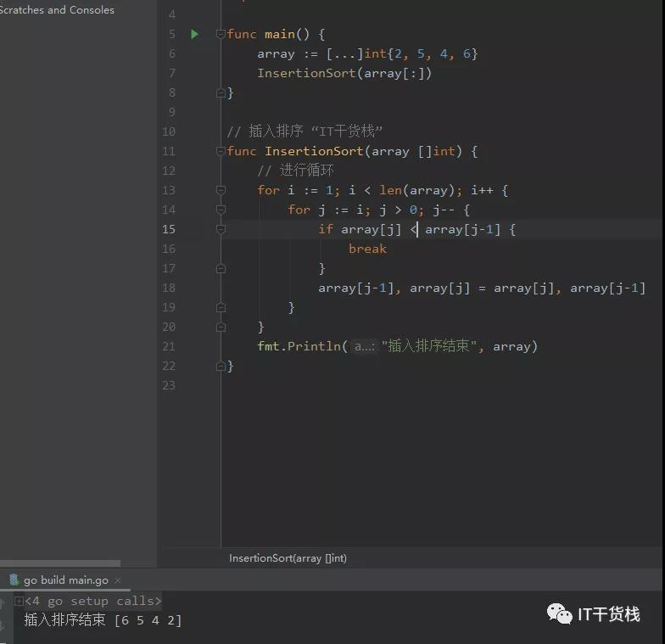Click the comment '// 进行循环' on line 12
The width and height of the screenshot is (665, 644).
click(x=295, y=171)
